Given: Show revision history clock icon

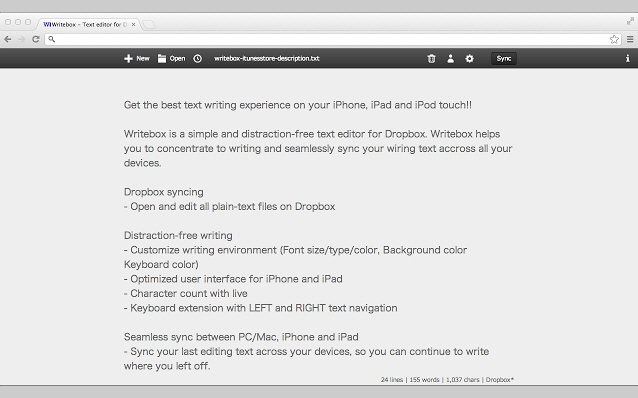Looking at the screenshot, I should point(197,59).
